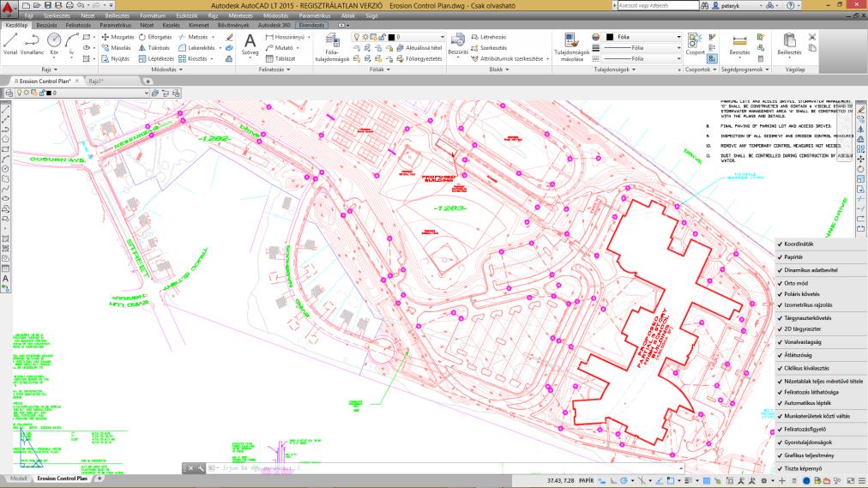Uncheck Papírtér option
This screenshot has height=488, width=868.
(821, 257)
